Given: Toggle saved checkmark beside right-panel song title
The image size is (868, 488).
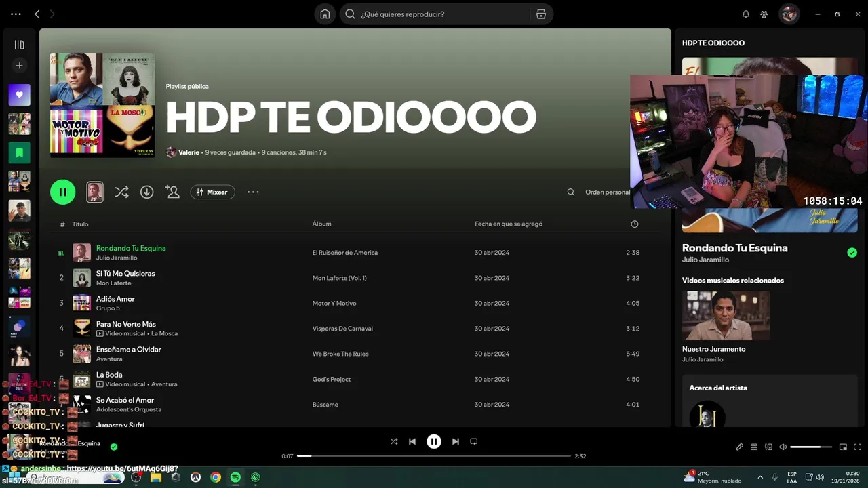Looking at the screenshot, I should 852,253.
